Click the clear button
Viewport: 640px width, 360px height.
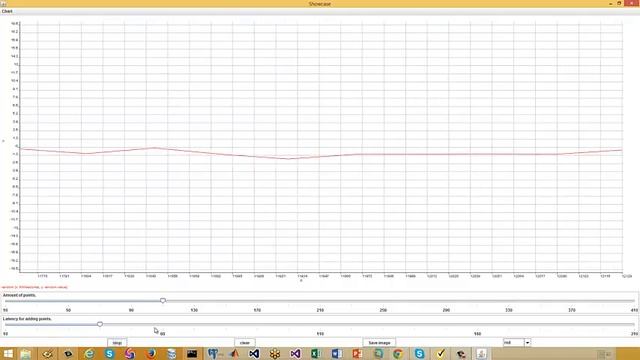pyautogui.click(x=245, y=343)
